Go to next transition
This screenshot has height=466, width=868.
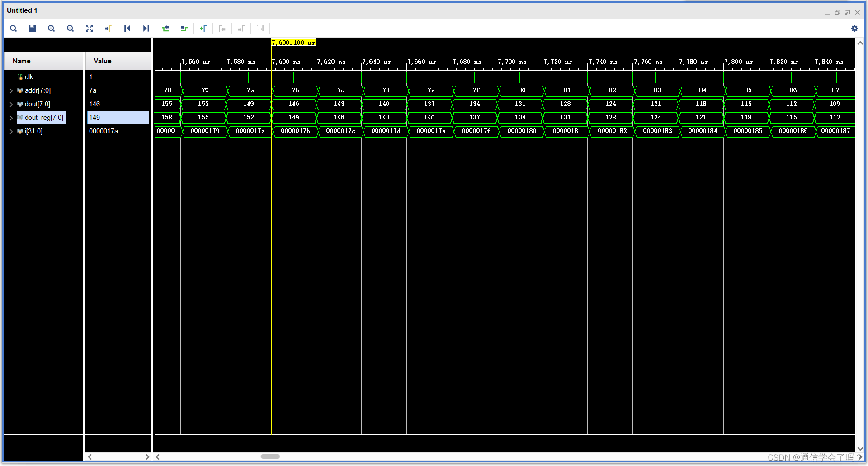[x=184, y=29]
